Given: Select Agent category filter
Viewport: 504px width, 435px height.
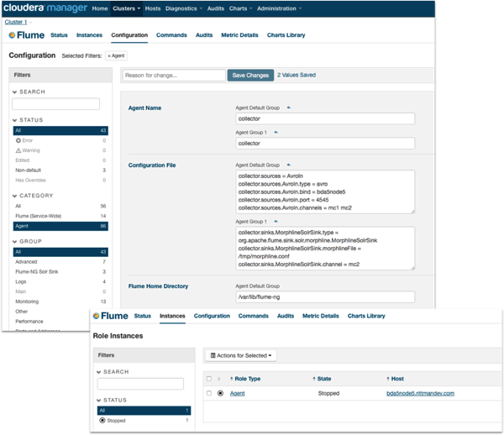Looking at the screenshot, I should tap(60, 226).
